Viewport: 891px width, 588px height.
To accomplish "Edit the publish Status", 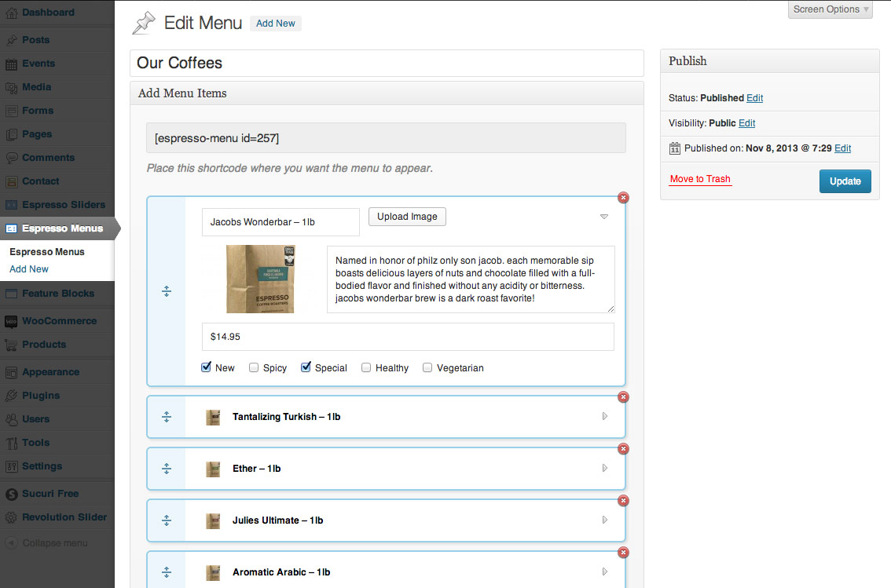I will coord(754,98).
